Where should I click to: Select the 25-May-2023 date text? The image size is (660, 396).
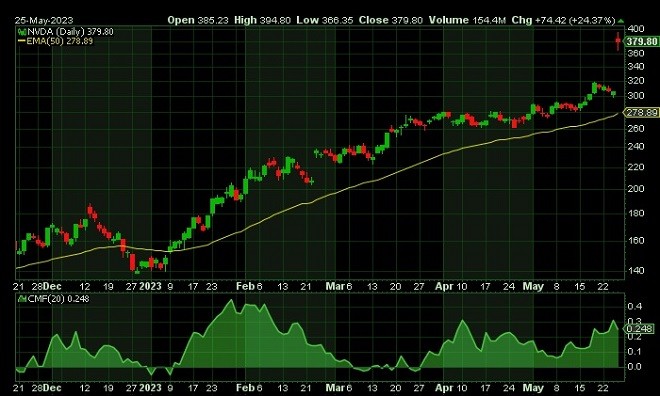coord(44,20)
